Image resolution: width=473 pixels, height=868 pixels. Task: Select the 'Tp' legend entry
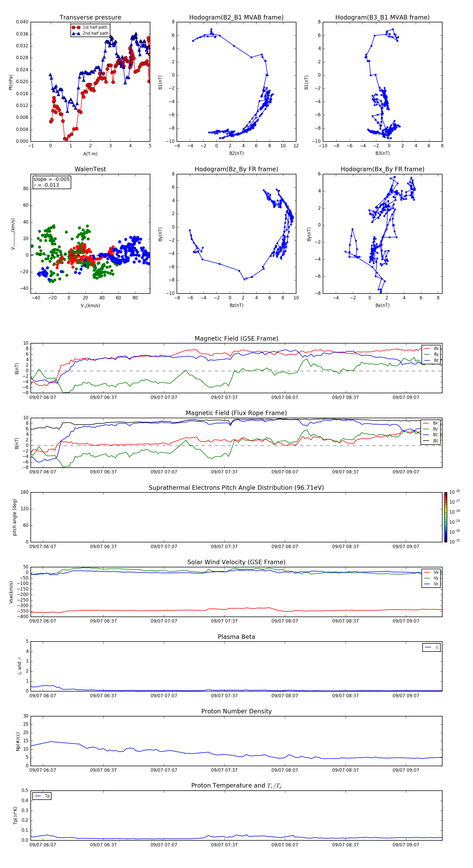[42, 796]
